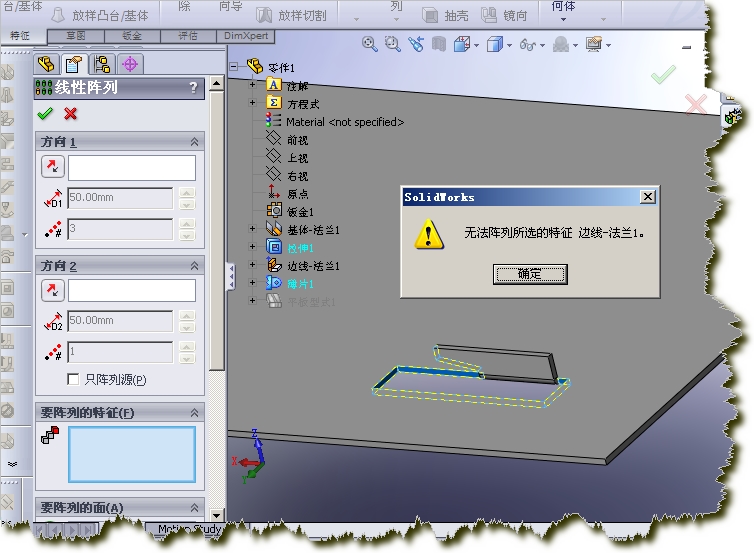This screenshot has height=553, width=754.
Task: Collapse the 零件1 root tree node
Action: tap(234, 66)
